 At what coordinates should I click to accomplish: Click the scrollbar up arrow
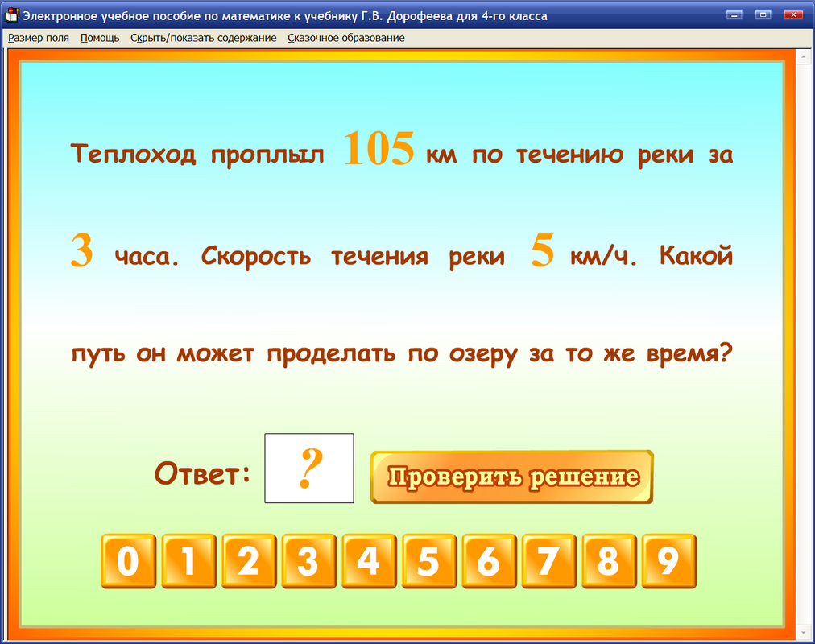(801, 57)
